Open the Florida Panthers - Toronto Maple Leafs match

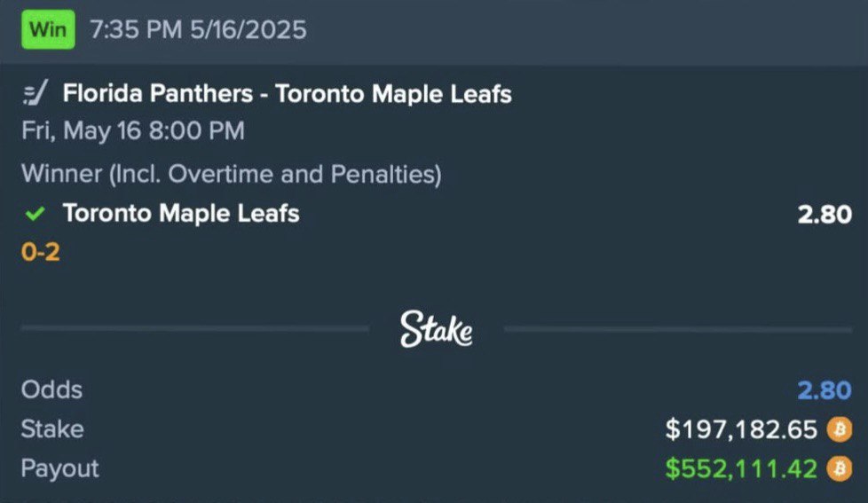coord(287,93)
